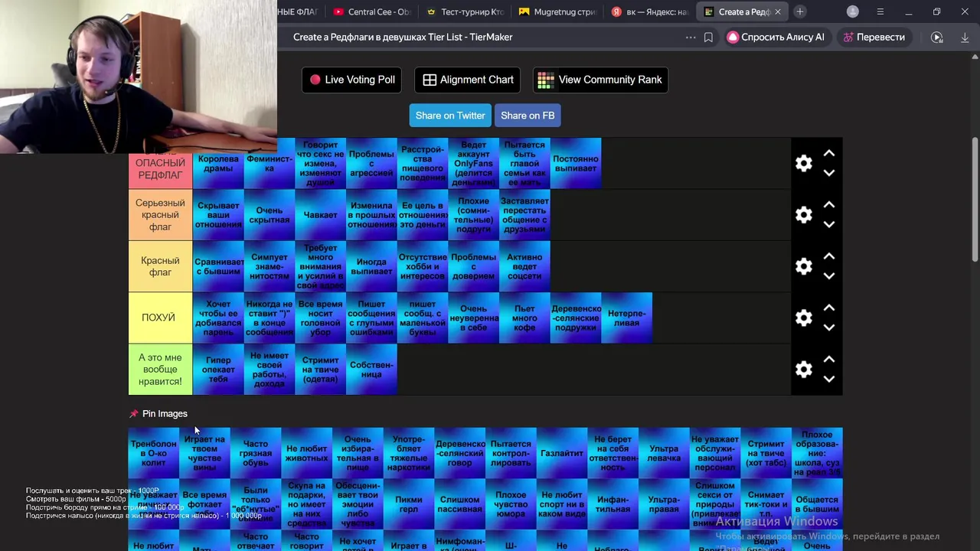
Task: Open settings gear for ОПАСНЫЙ РЕДФЛАГ row
Action: pyautogui.click(x=803, y=163)
